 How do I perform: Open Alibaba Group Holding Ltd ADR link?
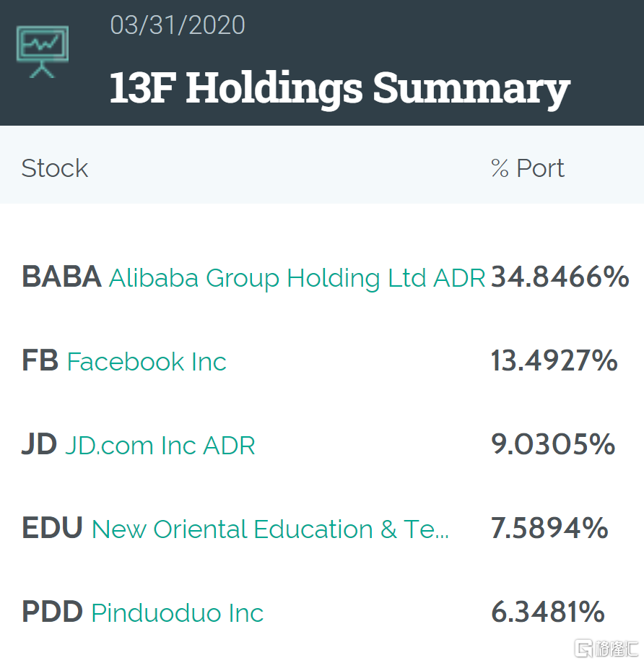pyautogui.click(x=297, y=278)
